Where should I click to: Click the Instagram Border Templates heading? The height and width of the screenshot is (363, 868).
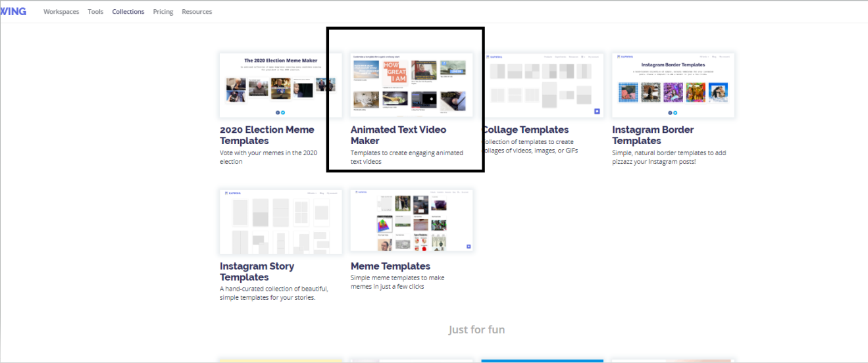point(653,135)
